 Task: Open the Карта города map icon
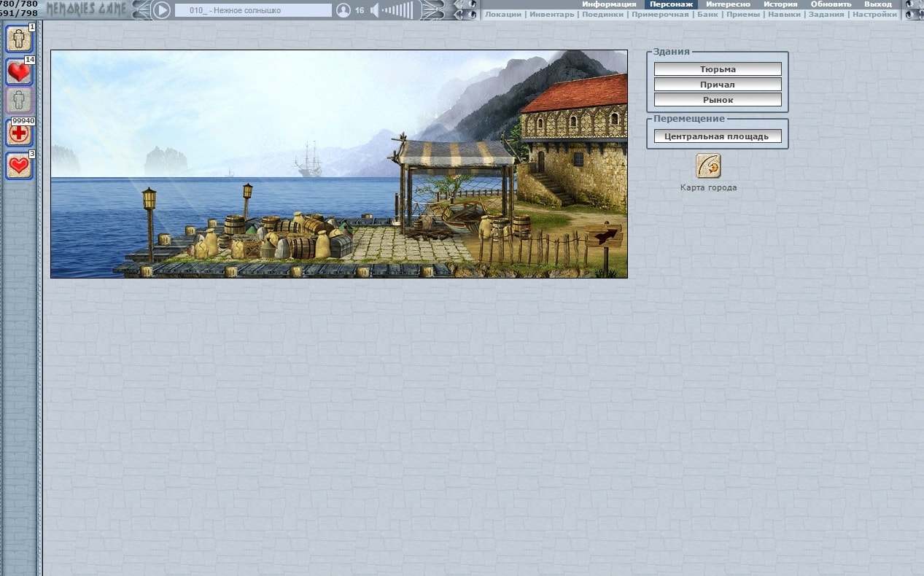tap(708, 166)
